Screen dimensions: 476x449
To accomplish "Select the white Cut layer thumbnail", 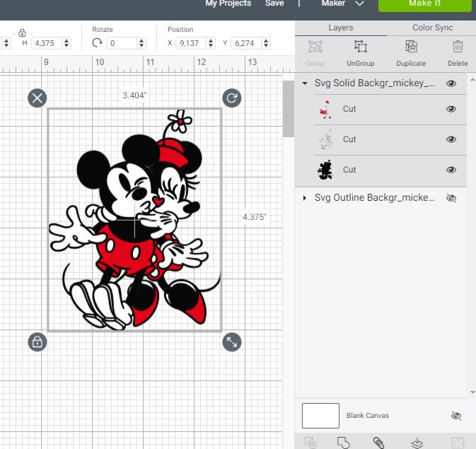I will pos(325,139).
